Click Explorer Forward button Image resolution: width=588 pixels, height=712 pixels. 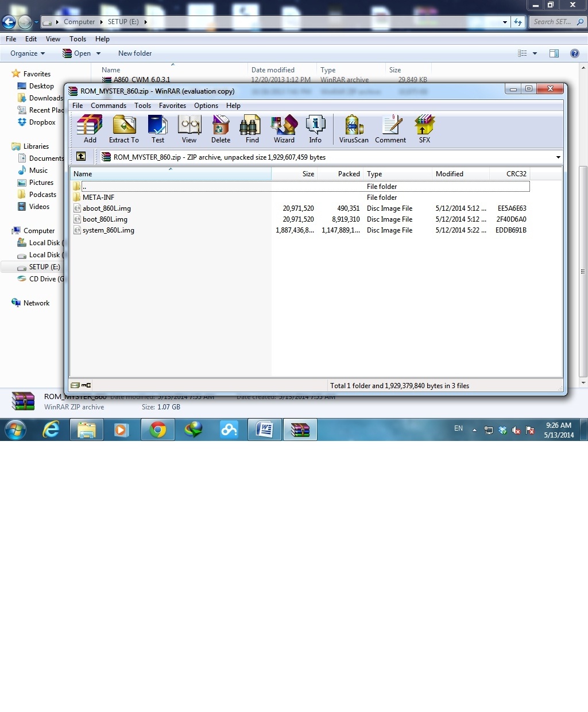pos(25,22)
